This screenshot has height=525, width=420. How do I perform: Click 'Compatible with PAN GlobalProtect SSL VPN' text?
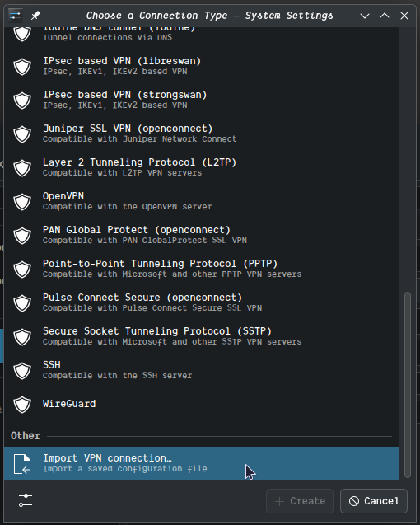tap(145, 241)
